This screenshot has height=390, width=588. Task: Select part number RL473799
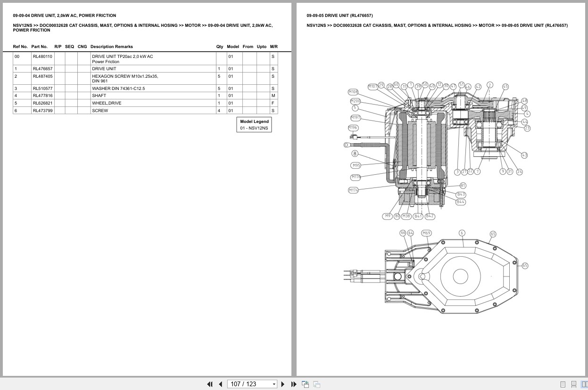(42, 111)
